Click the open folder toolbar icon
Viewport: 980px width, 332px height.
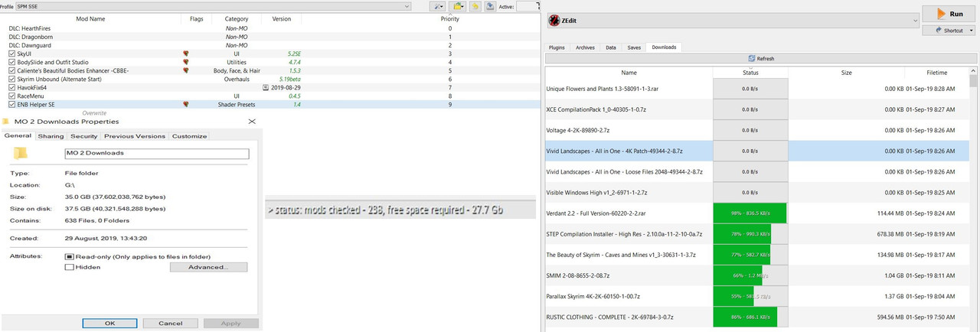[456, 6]
